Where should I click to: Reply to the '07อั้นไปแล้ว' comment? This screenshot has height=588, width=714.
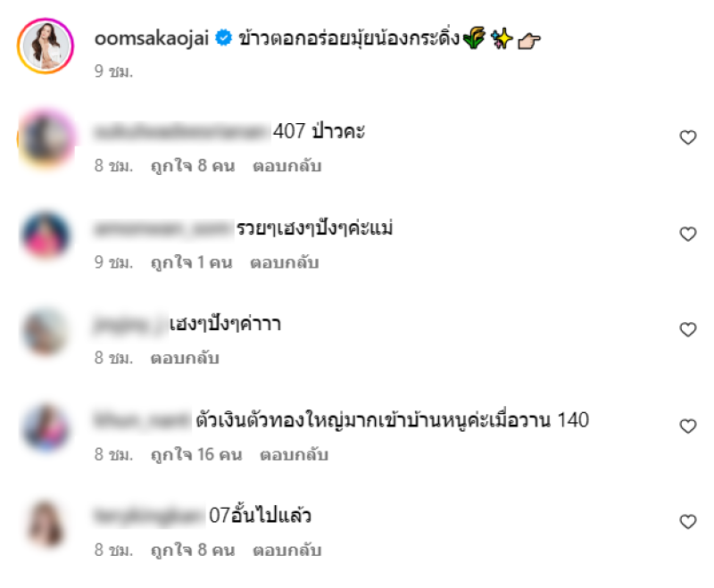click(286, 550)
